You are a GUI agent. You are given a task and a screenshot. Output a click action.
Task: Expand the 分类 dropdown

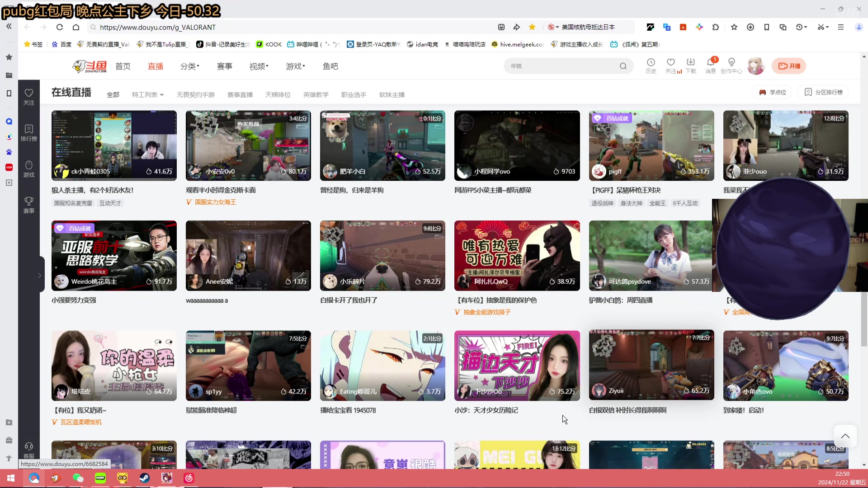[x=190, y=66]
